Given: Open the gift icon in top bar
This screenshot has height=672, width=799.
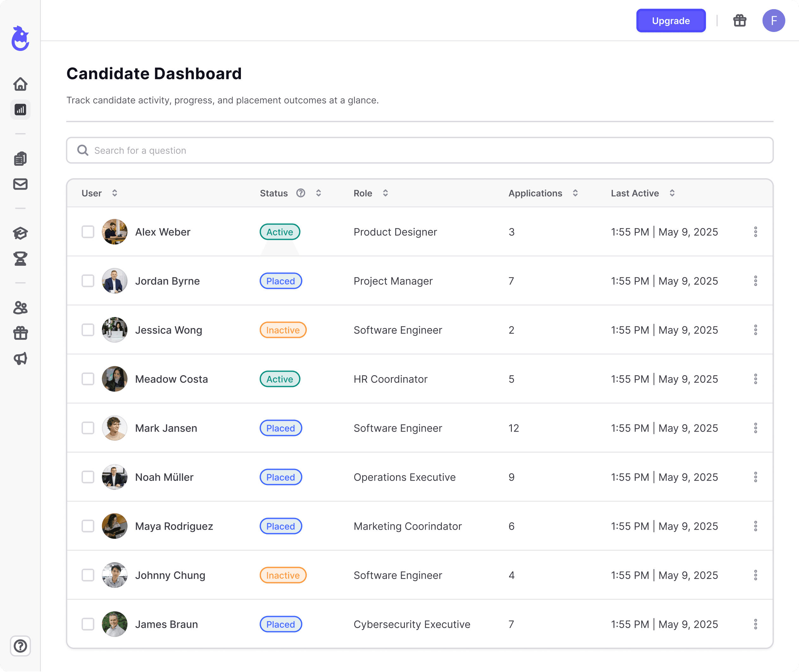Looking at the screenshot, I should pos(739,21).
